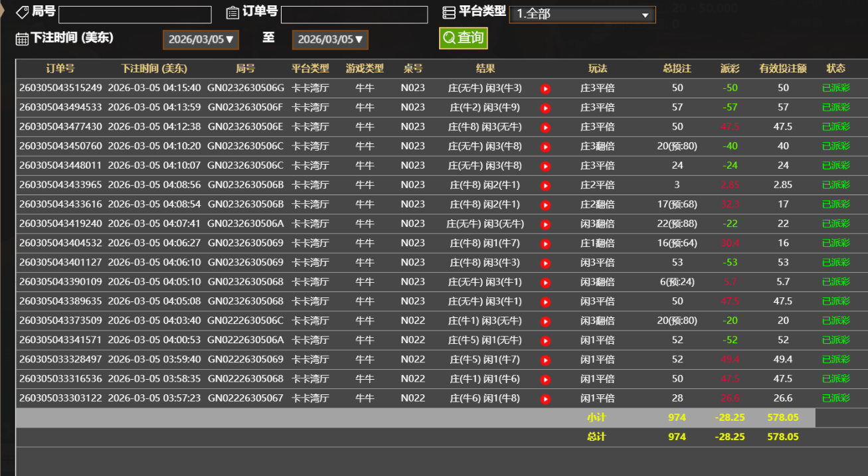Play replay video for order 260305043390109
The image size is (868, 476).
545,282
